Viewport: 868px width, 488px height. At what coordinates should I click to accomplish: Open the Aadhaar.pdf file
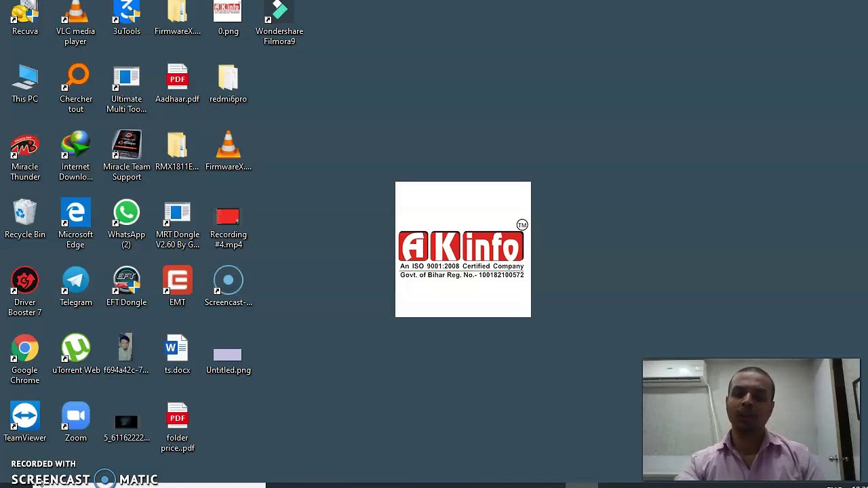pos(177,84)
